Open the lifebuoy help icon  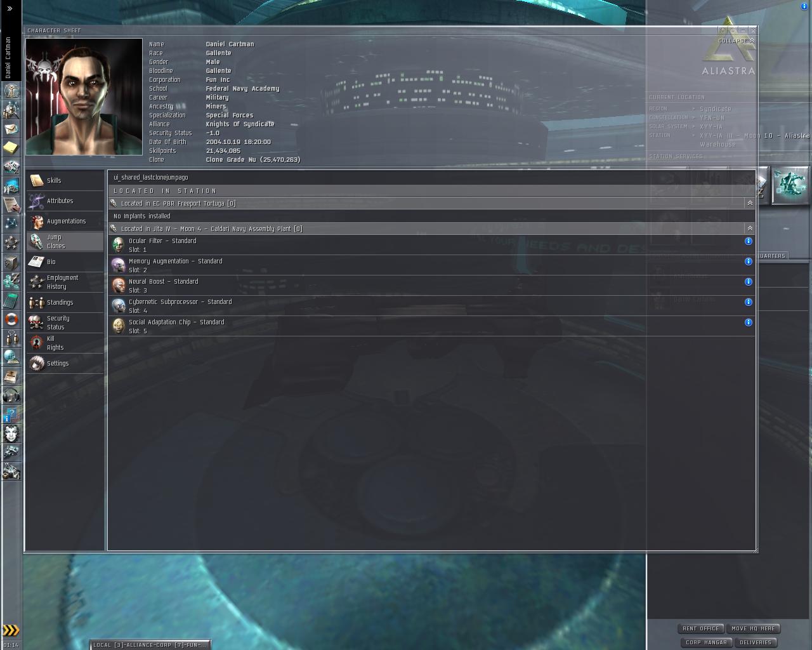click(11, 319)
